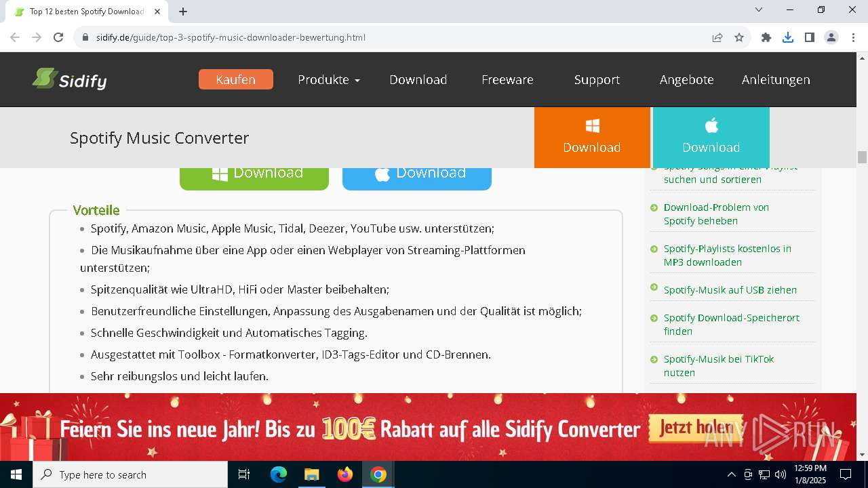The height and width of the screenshot is (488, 868).
Task: Open Chrome extensions puzzle icon
Action: tap(766, 37)
